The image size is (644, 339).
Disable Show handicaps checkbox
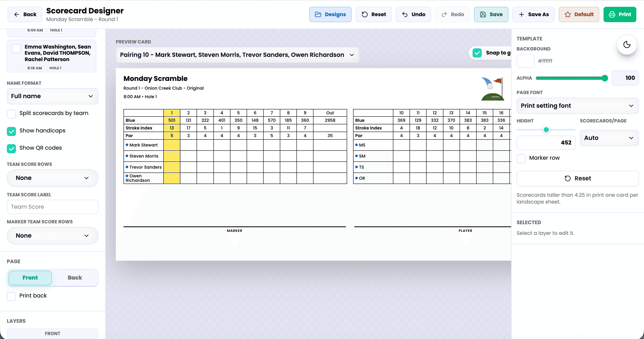click(11, 131)
